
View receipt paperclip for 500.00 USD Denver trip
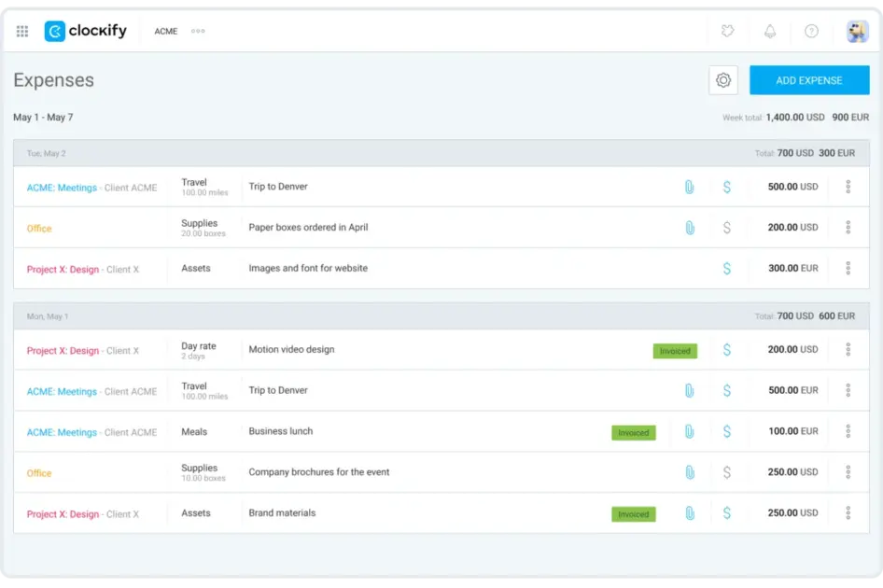tap(689, 187)
